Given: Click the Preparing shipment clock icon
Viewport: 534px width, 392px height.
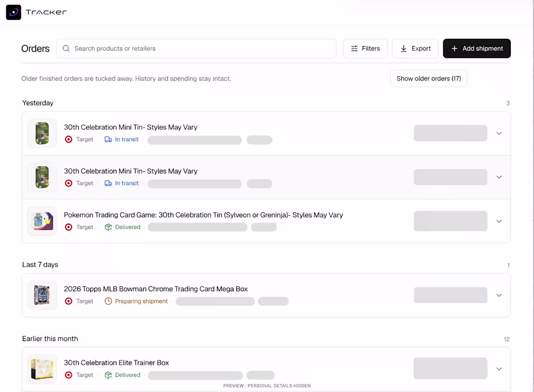Looking at the screenshot, I should 108,301.
